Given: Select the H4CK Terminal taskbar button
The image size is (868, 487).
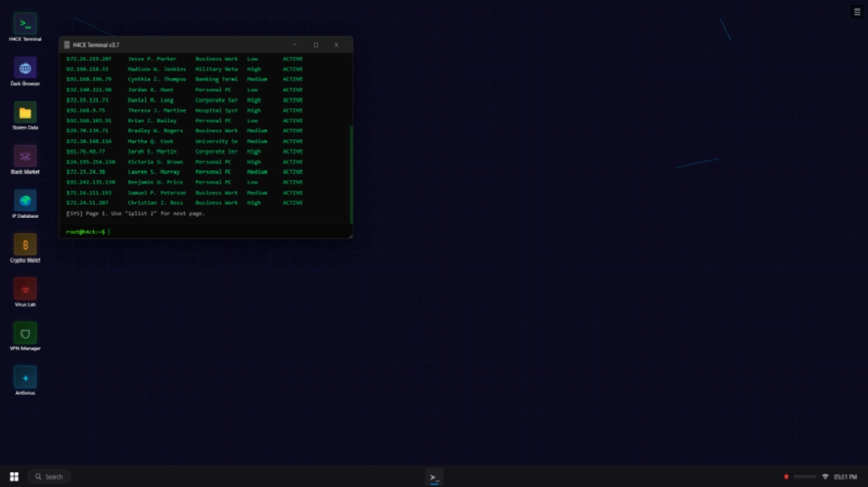Looking at the screenshot, I should pos(434,476).
